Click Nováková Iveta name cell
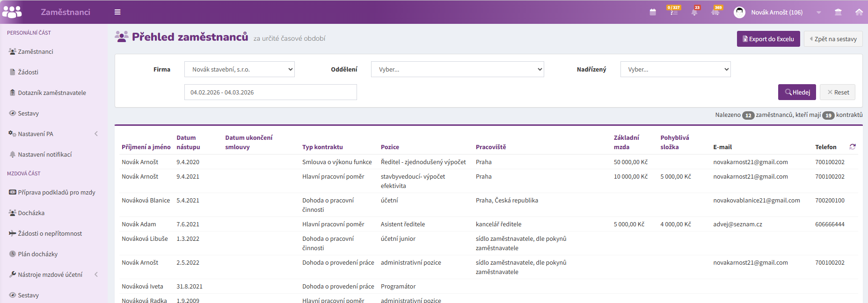868x303 pixels. pyautogui.click(x=142, y=286)
